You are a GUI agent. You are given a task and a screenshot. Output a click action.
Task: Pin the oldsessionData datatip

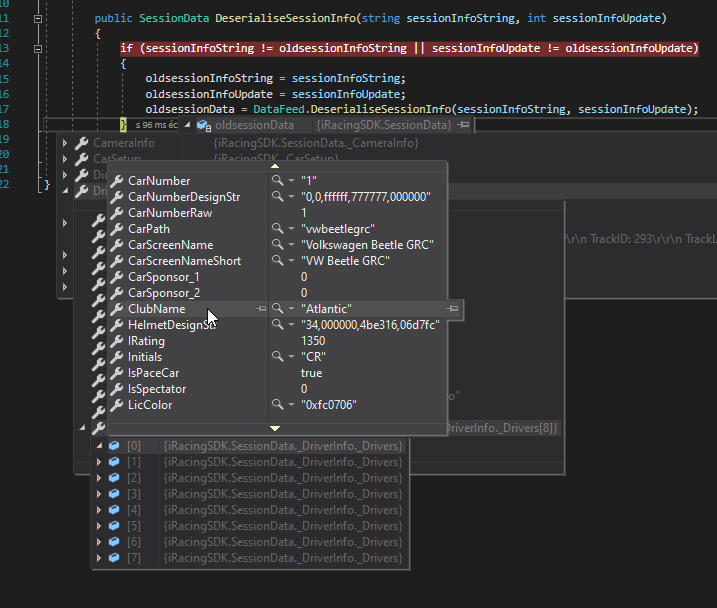point(464,124)
